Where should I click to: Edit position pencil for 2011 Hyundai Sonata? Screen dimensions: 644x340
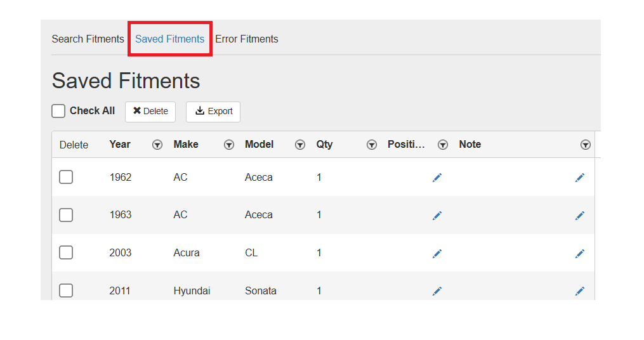click(x=437, y=291)
